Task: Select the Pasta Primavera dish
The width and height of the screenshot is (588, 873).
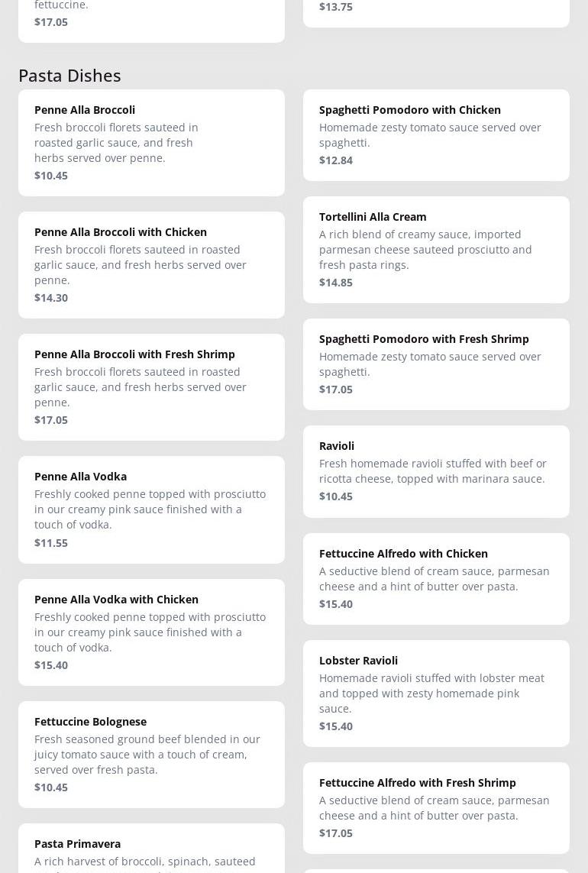Action: [x=151, y=849]
